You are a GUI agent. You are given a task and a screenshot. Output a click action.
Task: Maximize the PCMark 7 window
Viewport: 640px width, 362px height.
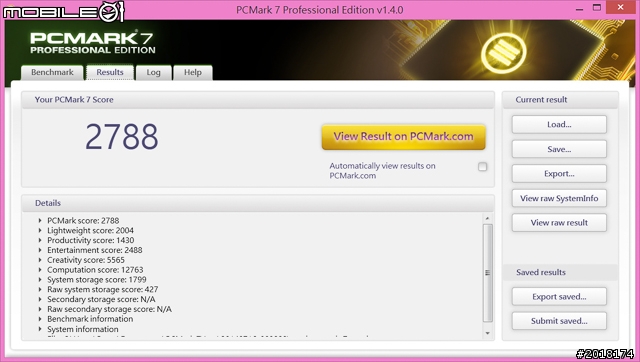click(x=597, y=8)
